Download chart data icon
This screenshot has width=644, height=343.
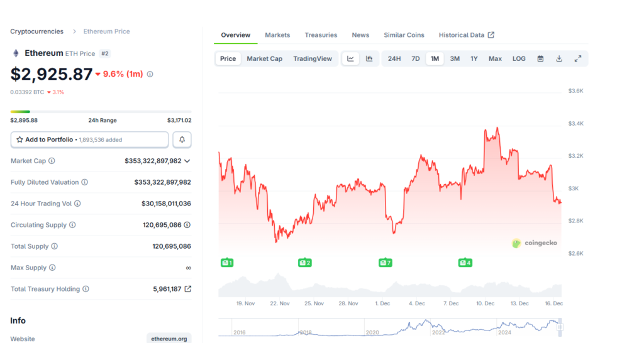[x=559, y=58]
